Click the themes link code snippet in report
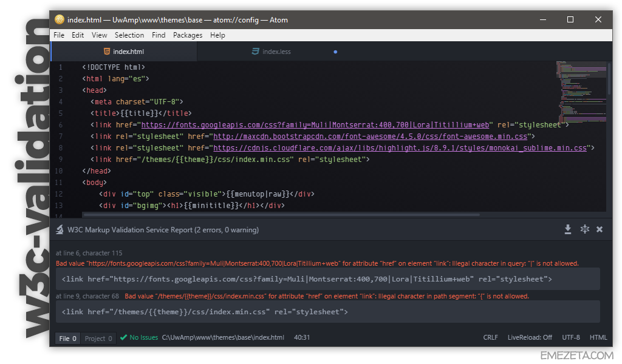The image size is (622, 364). click(327, 312)
